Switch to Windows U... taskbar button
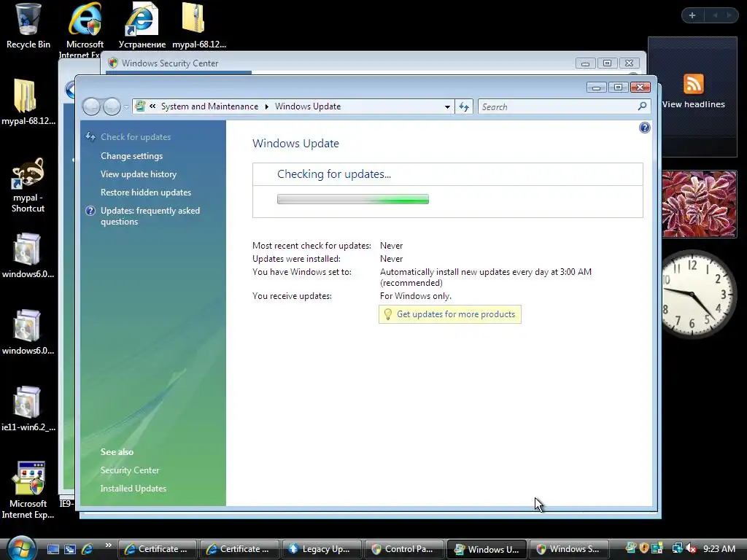 (486, 549)
